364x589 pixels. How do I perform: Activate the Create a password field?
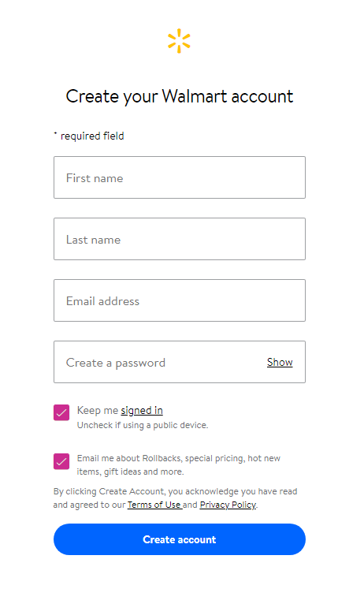click(x=180, y=362)
